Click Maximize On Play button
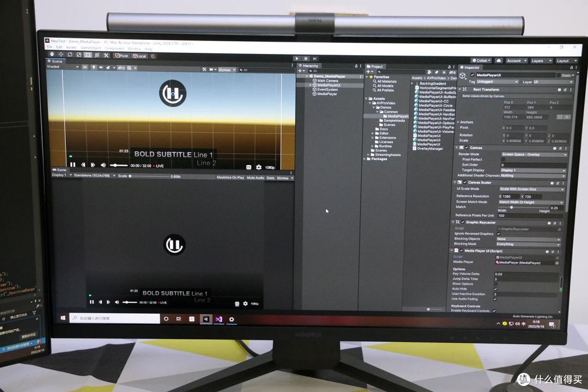 coord(230,177)
